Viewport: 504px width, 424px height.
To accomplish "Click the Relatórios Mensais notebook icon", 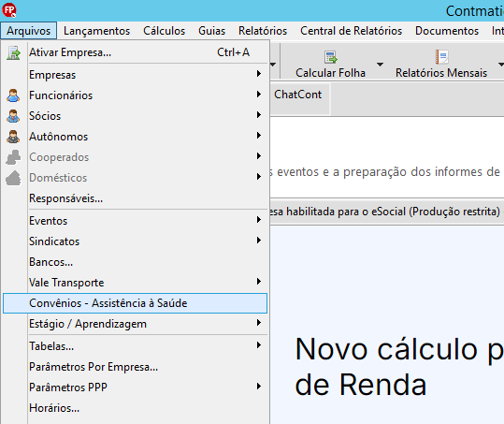I will click(441, 57).
